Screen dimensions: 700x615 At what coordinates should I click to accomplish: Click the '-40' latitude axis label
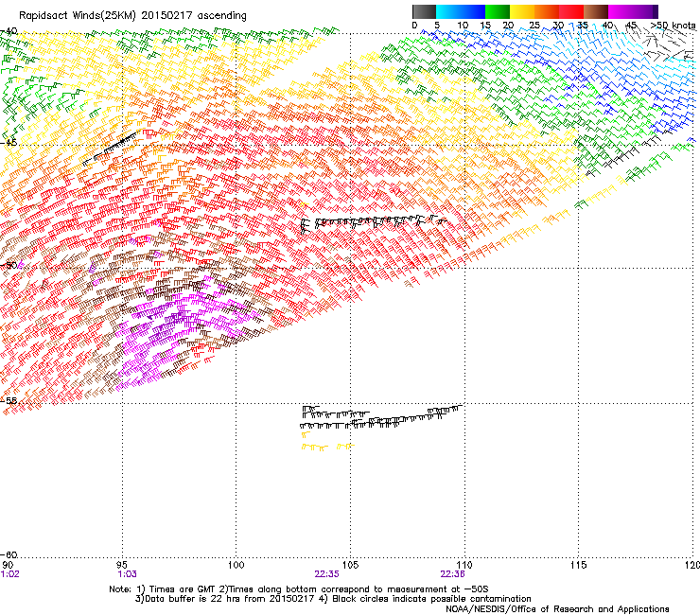[9, 31]
